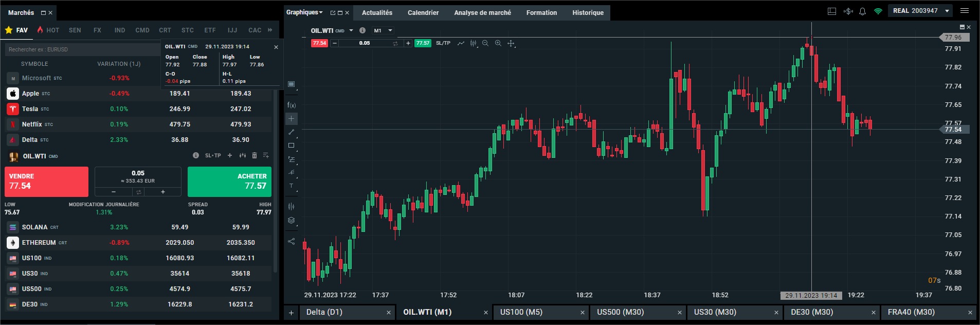Open the chart layers manager icon

click(292, 221)
